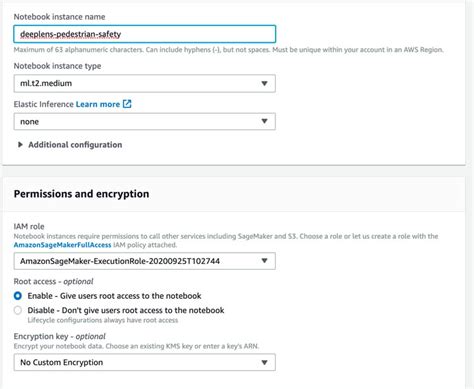The image size is (474, 389).
Task: Click the Disable root access option text
Action: 126,310
